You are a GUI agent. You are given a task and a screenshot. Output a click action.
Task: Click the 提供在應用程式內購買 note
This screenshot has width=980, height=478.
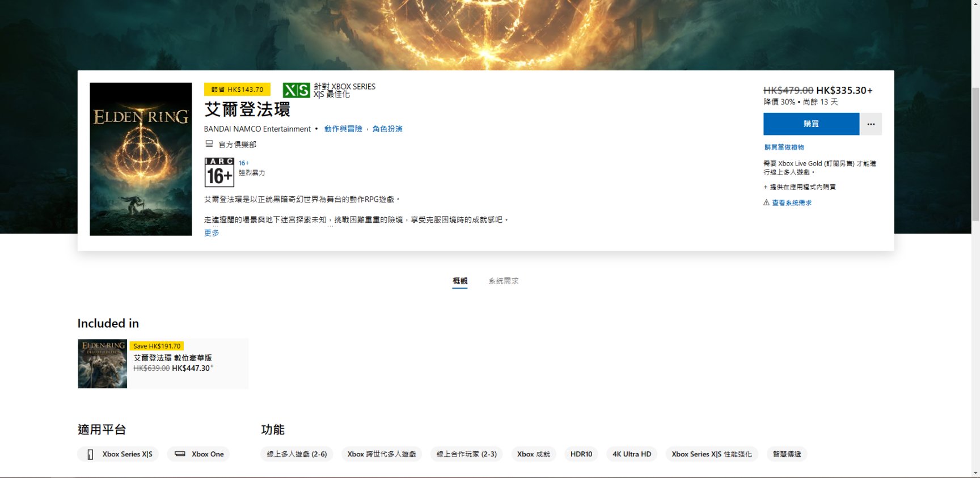tap(800, 187)
